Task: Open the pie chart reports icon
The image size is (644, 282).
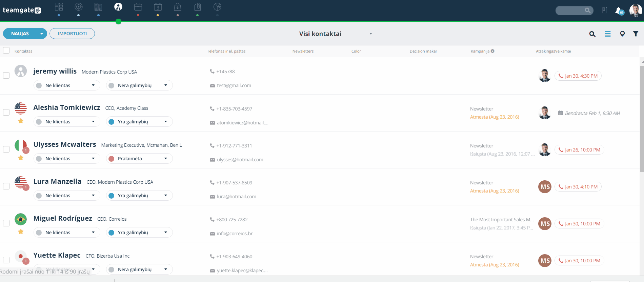Action: pos(218,7)
